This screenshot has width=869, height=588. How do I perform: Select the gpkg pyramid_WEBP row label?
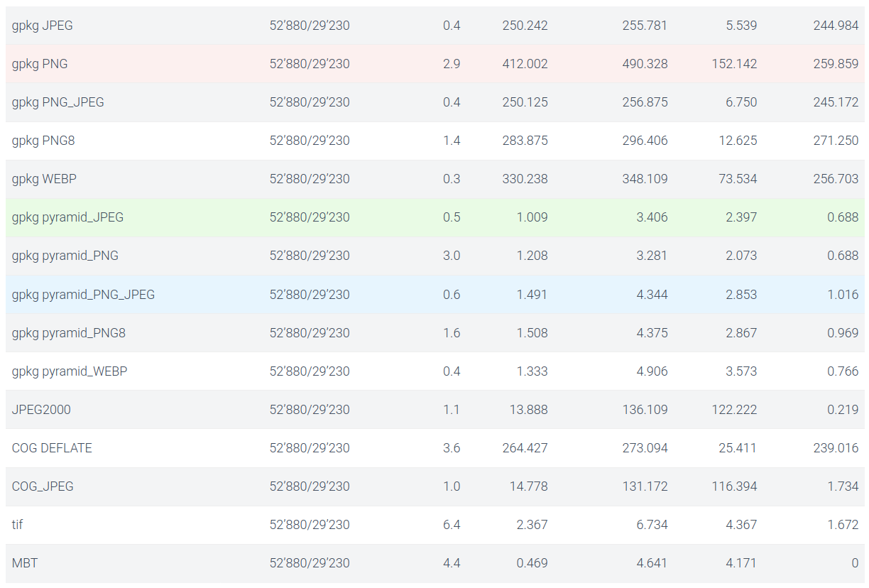(70, 371)
